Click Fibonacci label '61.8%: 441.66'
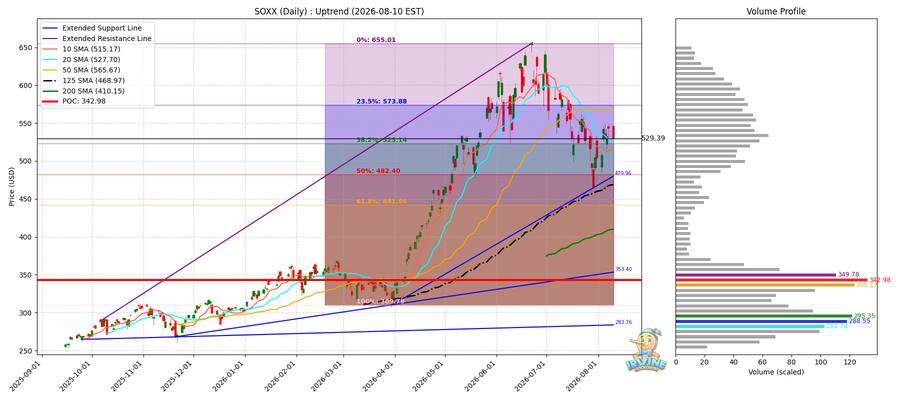900x400 pixels. coord(382,202)
